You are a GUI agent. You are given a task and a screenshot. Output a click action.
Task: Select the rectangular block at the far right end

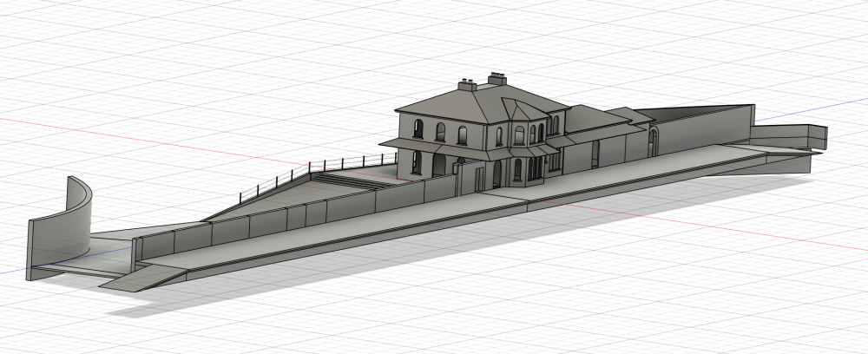pyautogui.click(x=789, y=136)
